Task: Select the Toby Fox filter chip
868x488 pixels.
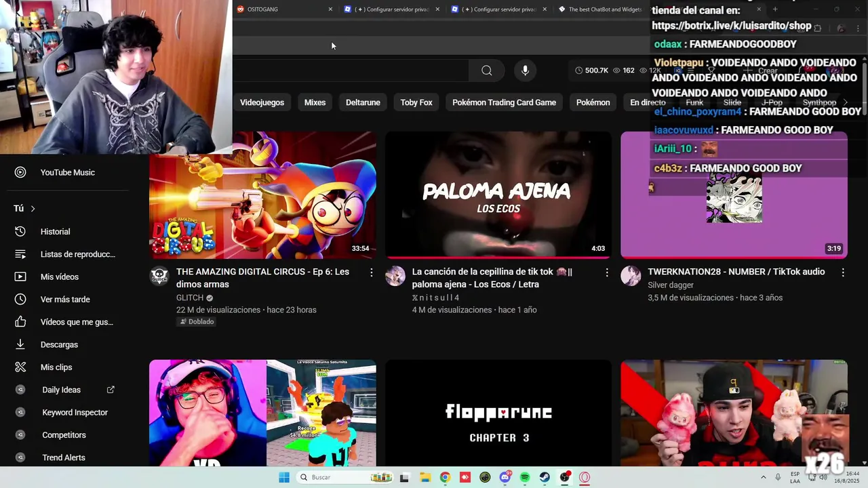Action: click(x=416, y=102)
